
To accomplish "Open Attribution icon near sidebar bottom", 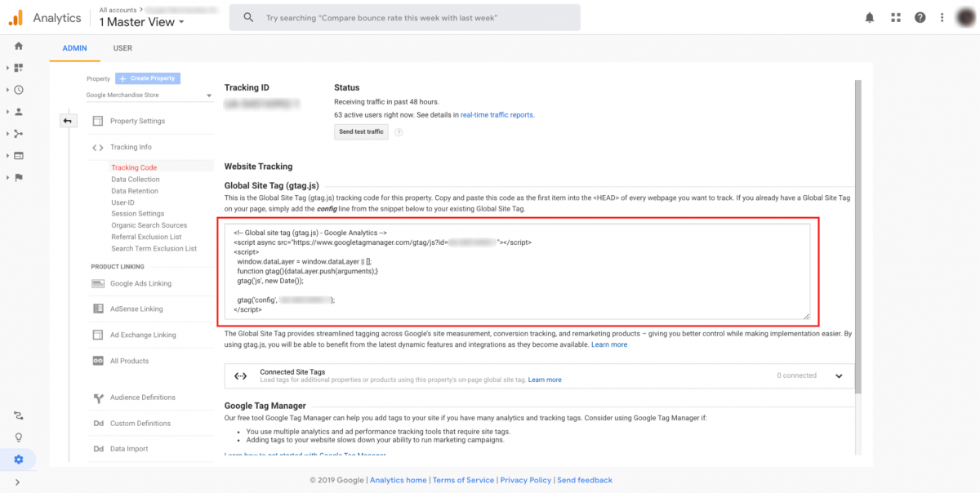I will coord(18,415).
